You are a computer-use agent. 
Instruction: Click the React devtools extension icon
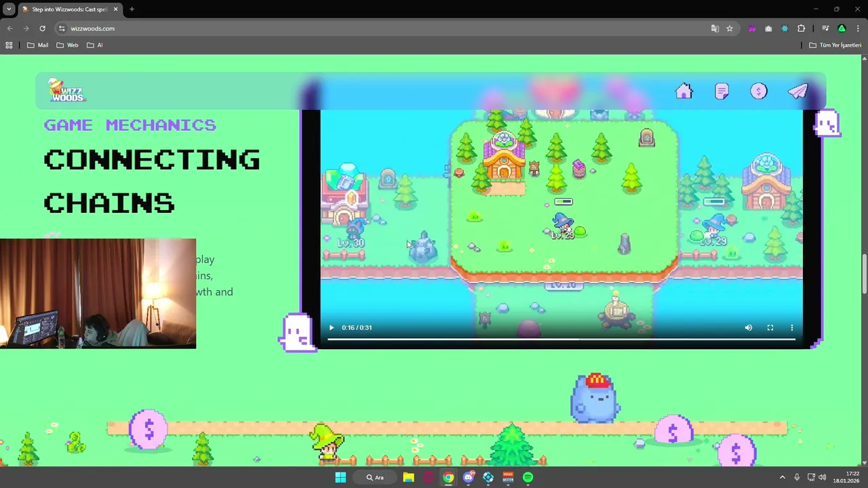[785, 28]
